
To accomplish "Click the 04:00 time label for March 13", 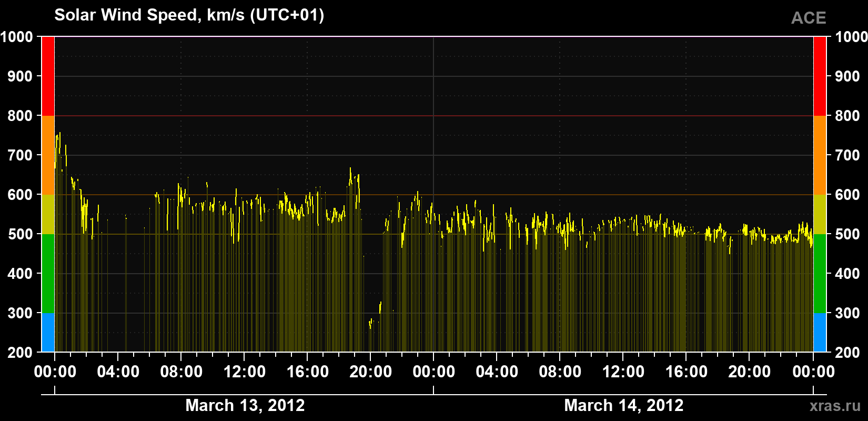I will pos(118,372).
